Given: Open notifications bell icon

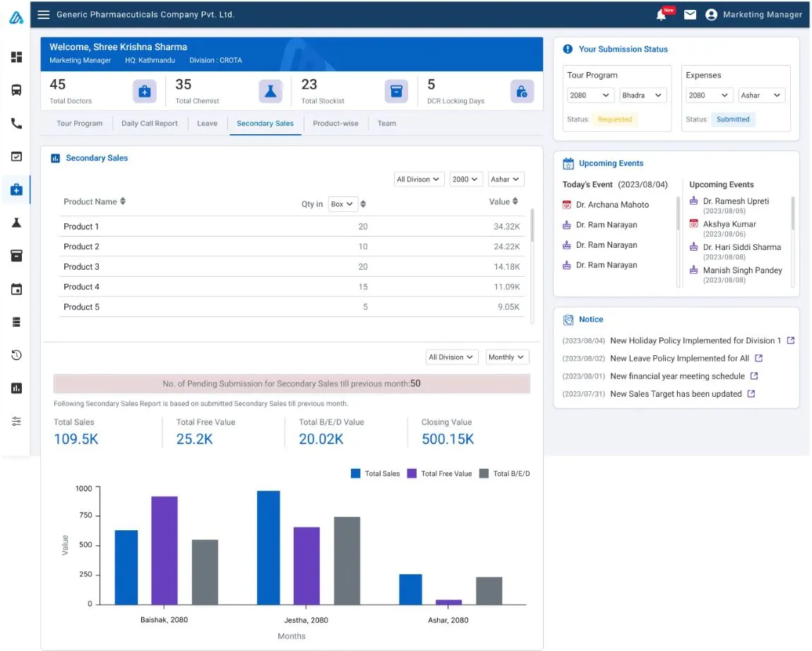Looking at the screenshot, I should (662, 15).
